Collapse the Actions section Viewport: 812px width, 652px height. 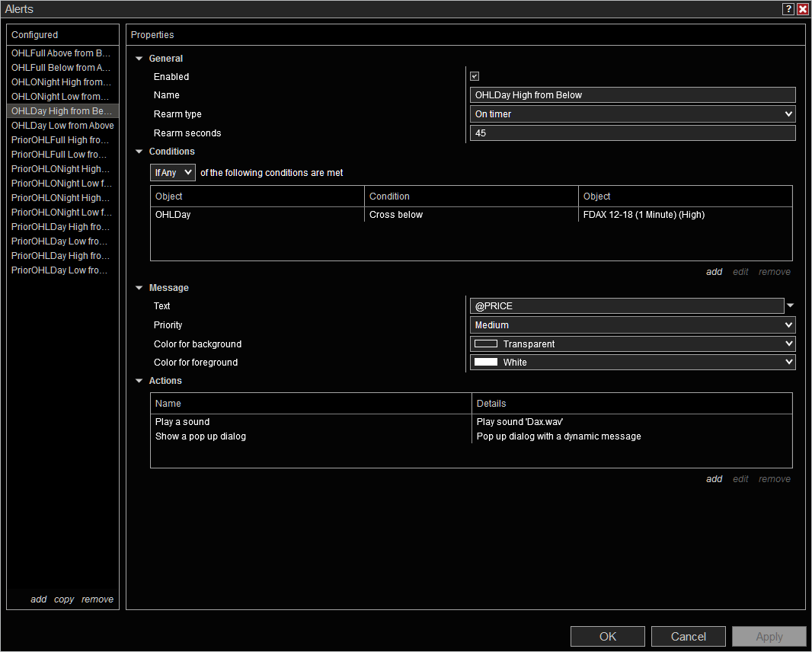tap(139, 381)
